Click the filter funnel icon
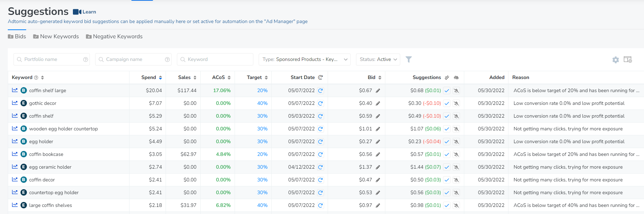 (x=409, y=60)
